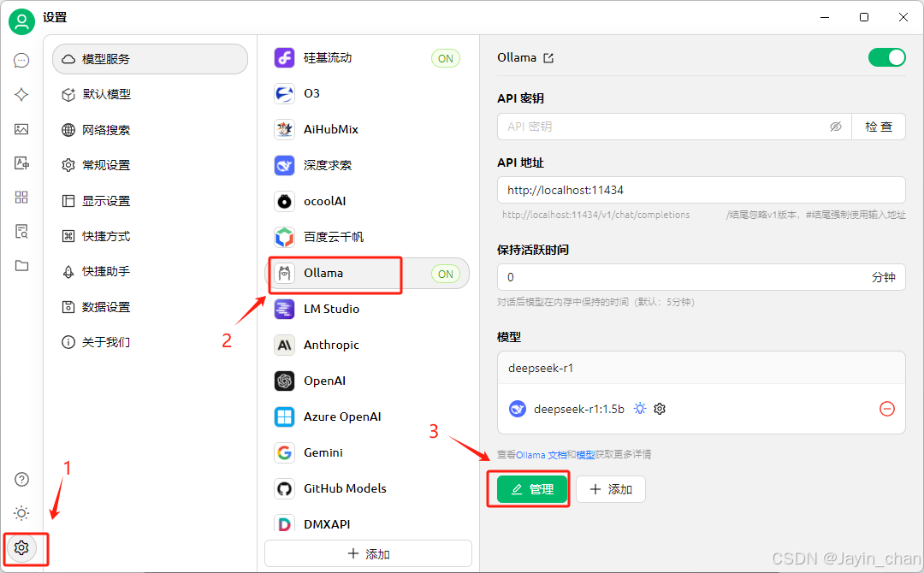The height and width of the screenshot is (573, 924).
Task: Open 显示设置 settings section
Action: point(150,201)
